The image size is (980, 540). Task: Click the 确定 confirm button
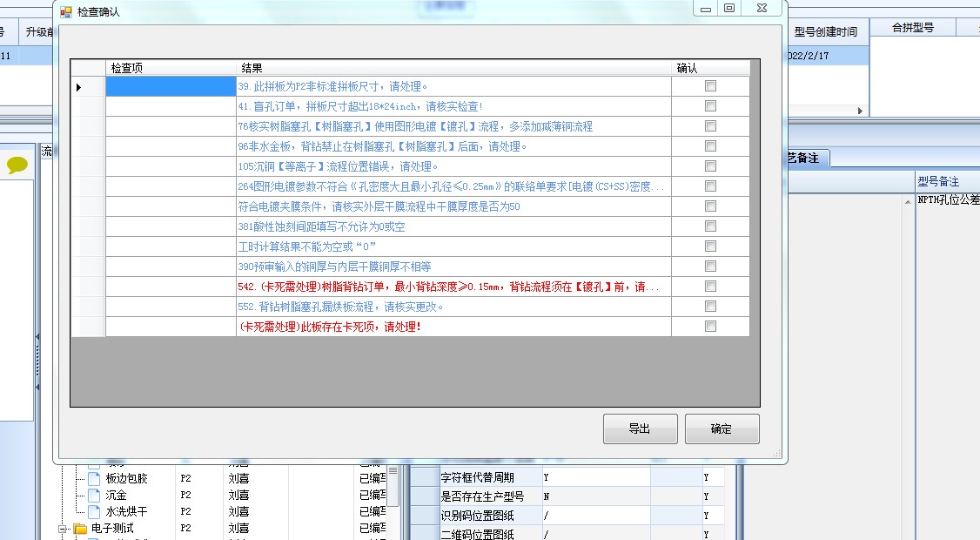pyautogui.click(x=722, y=429)
